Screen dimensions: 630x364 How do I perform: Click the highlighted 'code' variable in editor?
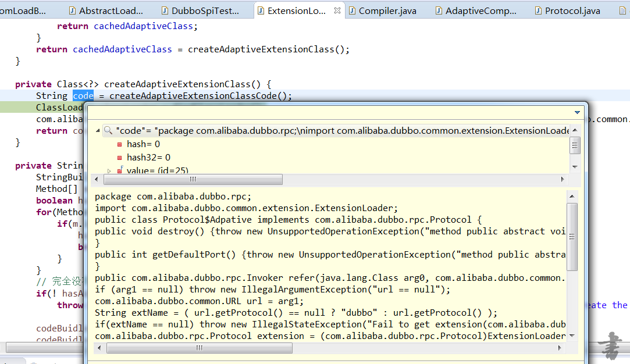point(83,95)
